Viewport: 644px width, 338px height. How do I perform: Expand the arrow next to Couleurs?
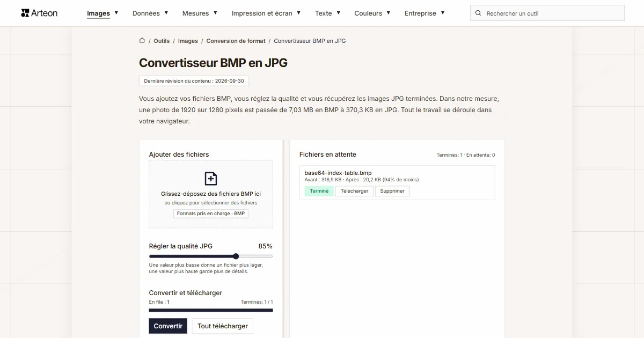pos(388,13)
